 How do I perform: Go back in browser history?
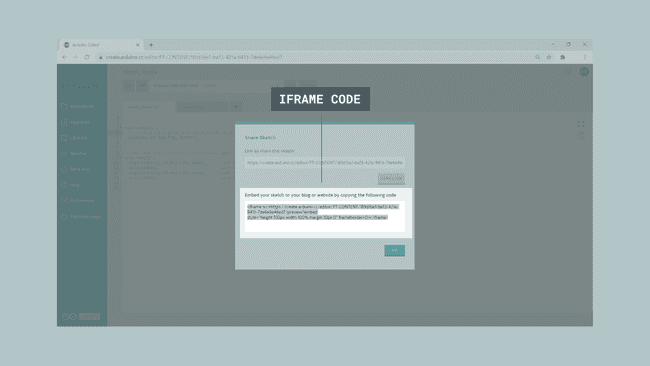click(x=65, y=57)
